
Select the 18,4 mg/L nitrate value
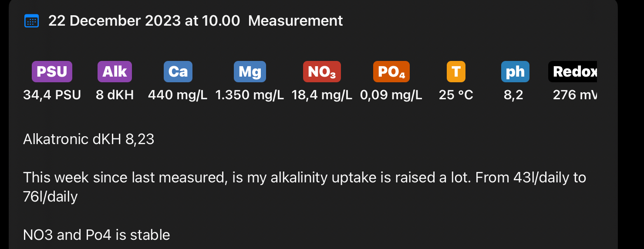point(322,95)
